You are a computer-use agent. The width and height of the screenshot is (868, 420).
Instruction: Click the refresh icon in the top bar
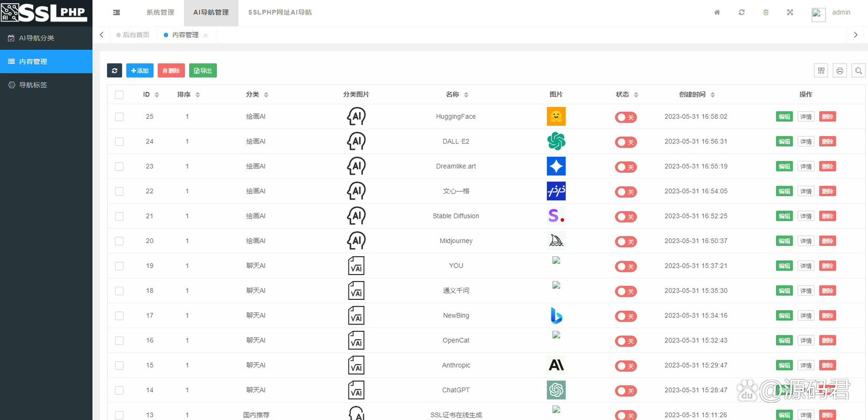[741, 12]
